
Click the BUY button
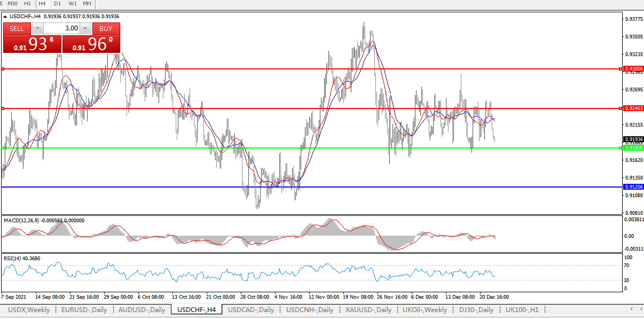coord(106,28)
